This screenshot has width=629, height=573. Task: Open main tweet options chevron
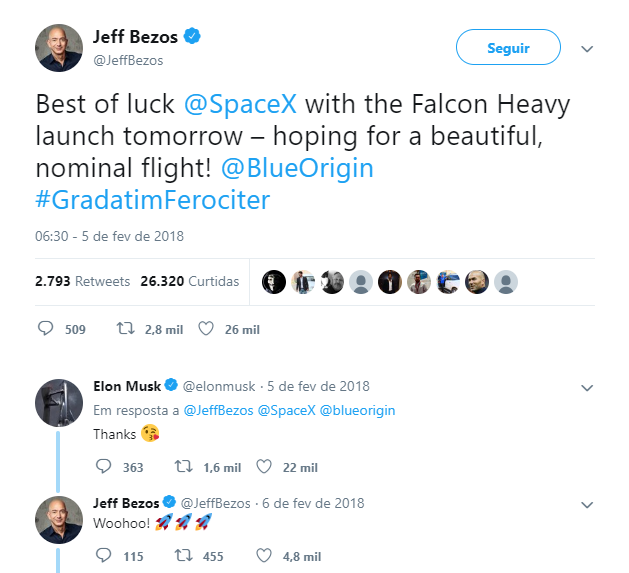click(588, 48)
